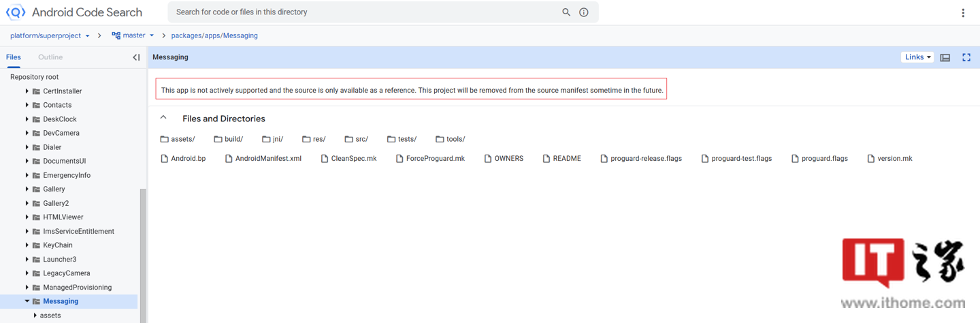Click the proguard-test.flags file icon
The width and height of the screenshot is (980, 323).
pos(705,158)
